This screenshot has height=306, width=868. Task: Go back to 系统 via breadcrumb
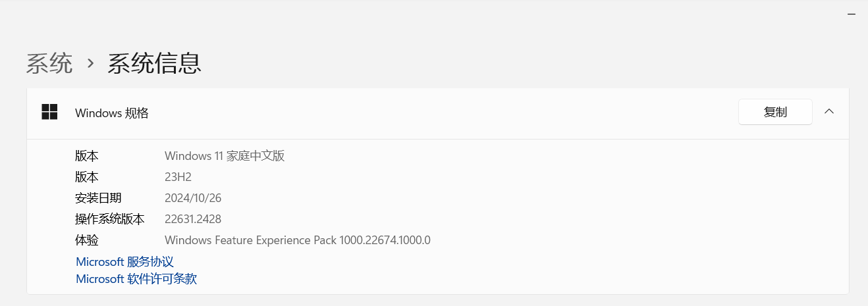(49, 63)
